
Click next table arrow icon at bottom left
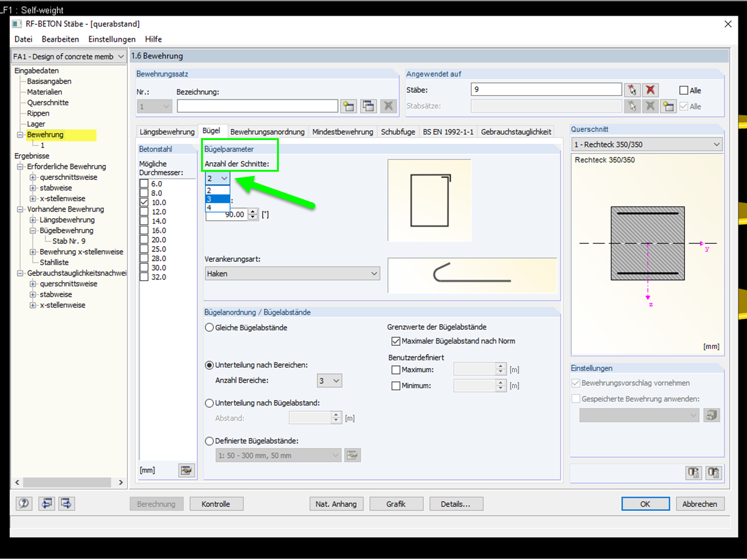point(67,504)
